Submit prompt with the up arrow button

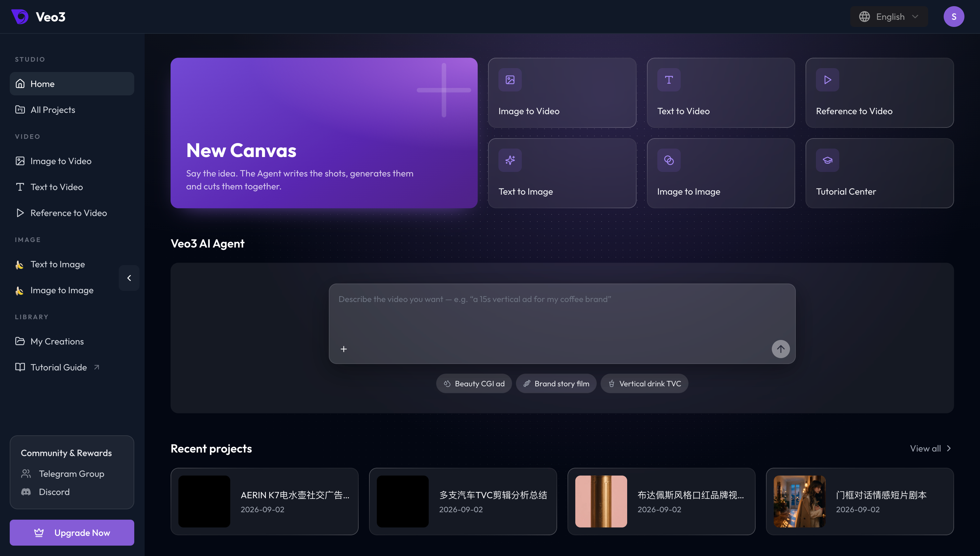tap(781, 349)
